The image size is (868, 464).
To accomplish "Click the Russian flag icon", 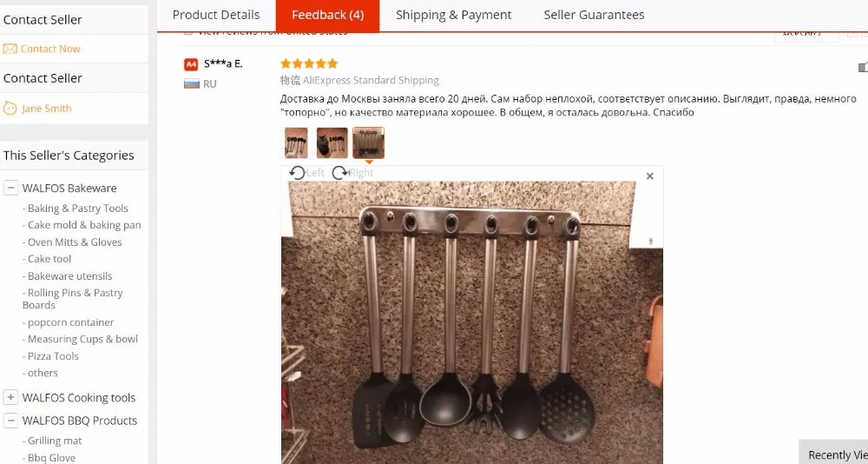I will pos(192,84).
